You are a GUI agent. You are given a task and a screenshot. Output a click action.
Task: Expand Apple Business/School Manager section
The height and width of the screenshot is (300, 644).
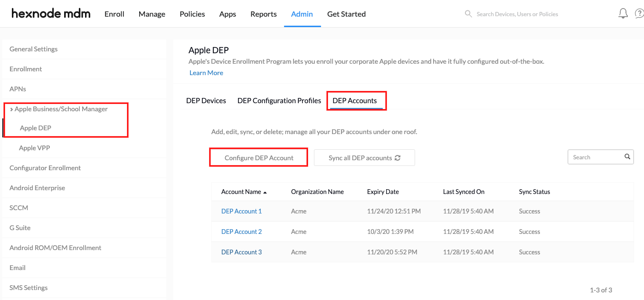[11, 109]
